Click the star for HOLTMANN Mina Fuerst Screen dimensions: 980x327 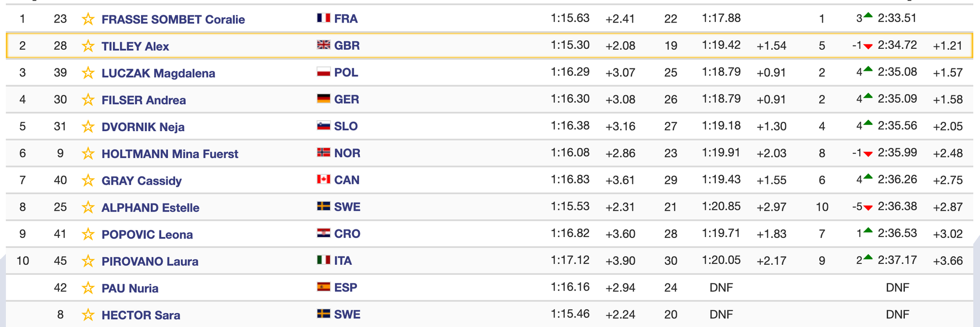tap(88, 153)
